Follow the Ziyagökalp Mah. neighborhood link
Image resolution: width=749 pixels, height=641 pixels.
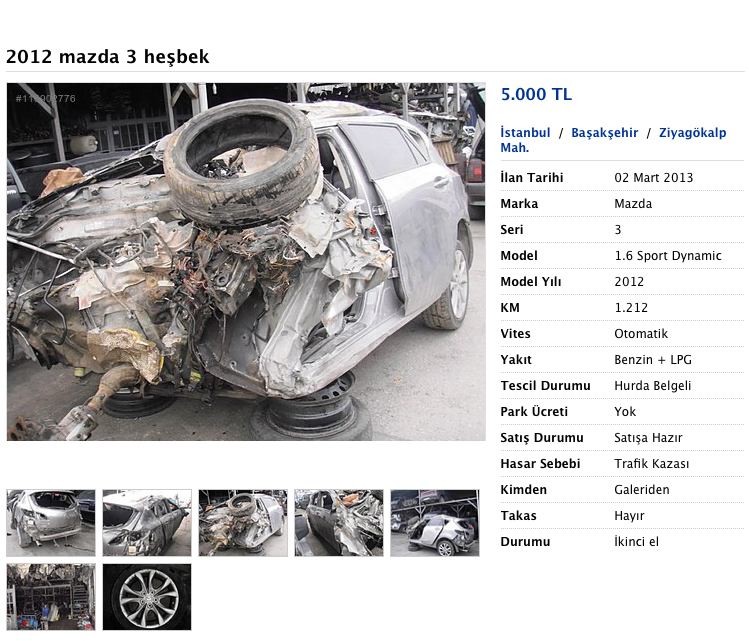point(613,140)
